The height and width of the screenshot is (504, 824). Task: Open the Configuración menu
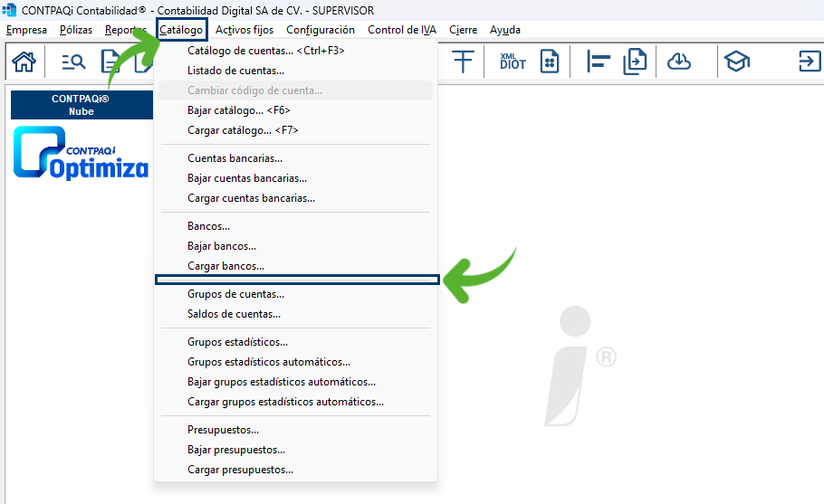pyautogui.click(x=321, y=30)
